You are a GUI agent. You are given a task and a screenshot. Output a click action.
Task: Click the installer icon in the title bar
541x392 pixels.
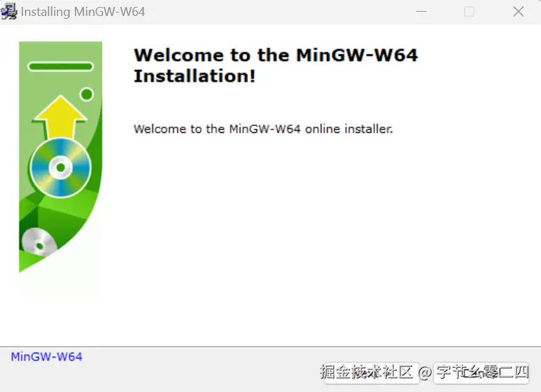click(x=8, y=11)
